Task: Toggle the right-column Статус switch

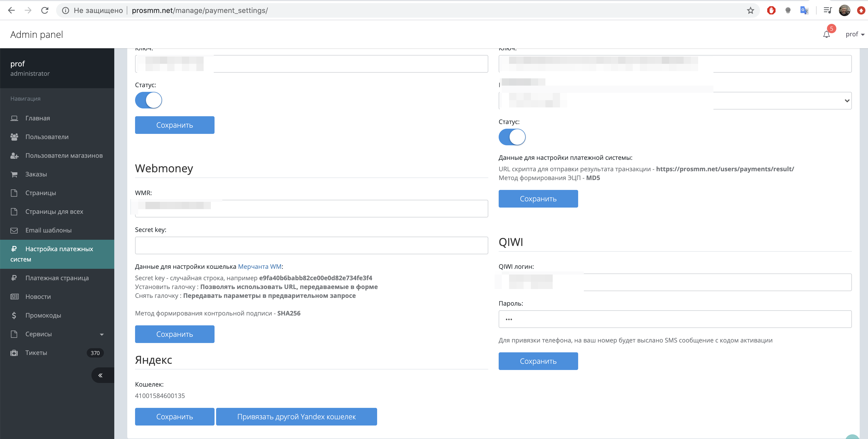Action: 512,137
